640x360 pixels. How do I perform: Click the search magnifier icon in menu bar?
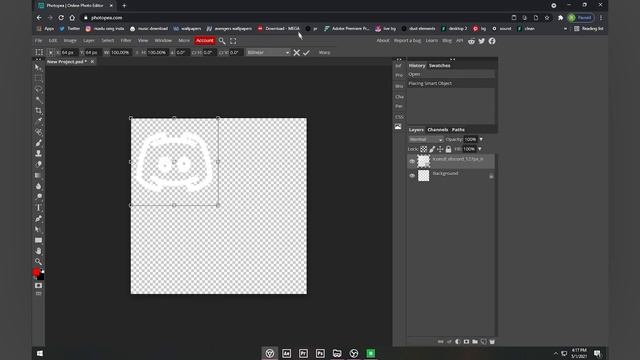coord(222,41)
